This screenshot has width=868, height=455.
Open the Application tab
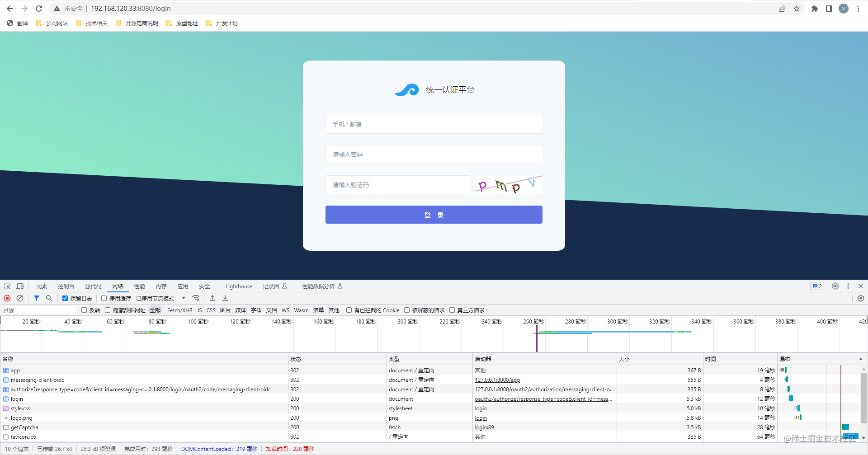coord(183,286)
